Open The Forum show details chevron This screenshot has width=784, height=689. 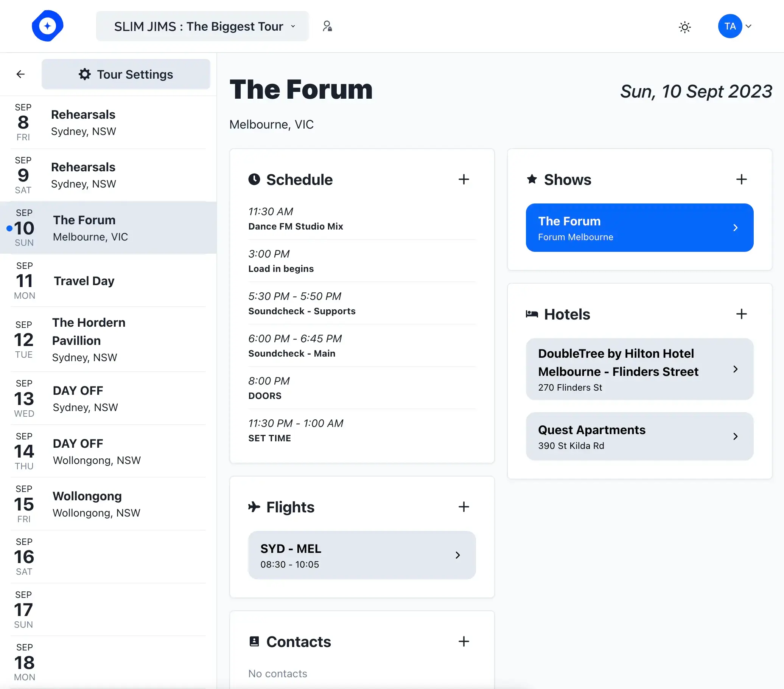pyautogui.click(x=735, y=228)
